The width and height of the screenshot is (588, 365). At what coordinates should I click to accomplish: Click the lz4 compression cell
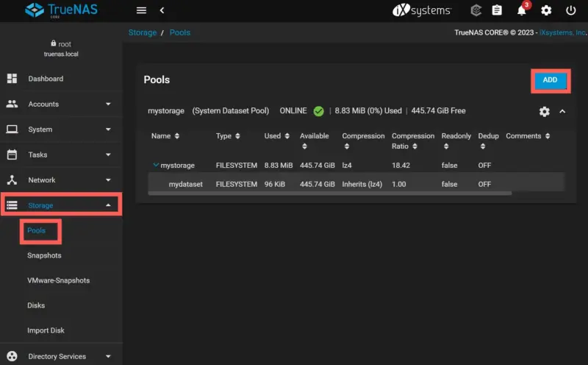click(x=347, y=166)
